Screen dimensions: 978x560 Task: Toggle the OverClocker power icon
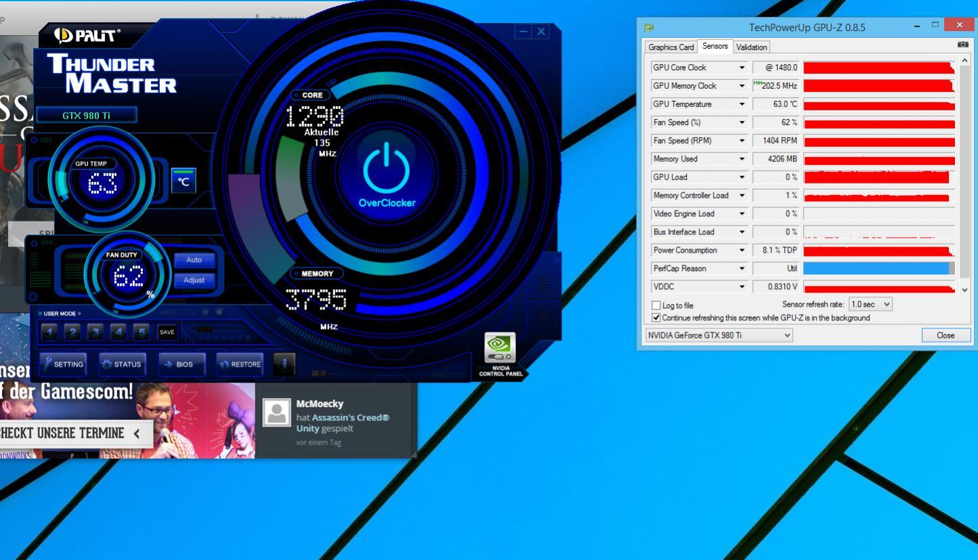(x=387, y=169)
